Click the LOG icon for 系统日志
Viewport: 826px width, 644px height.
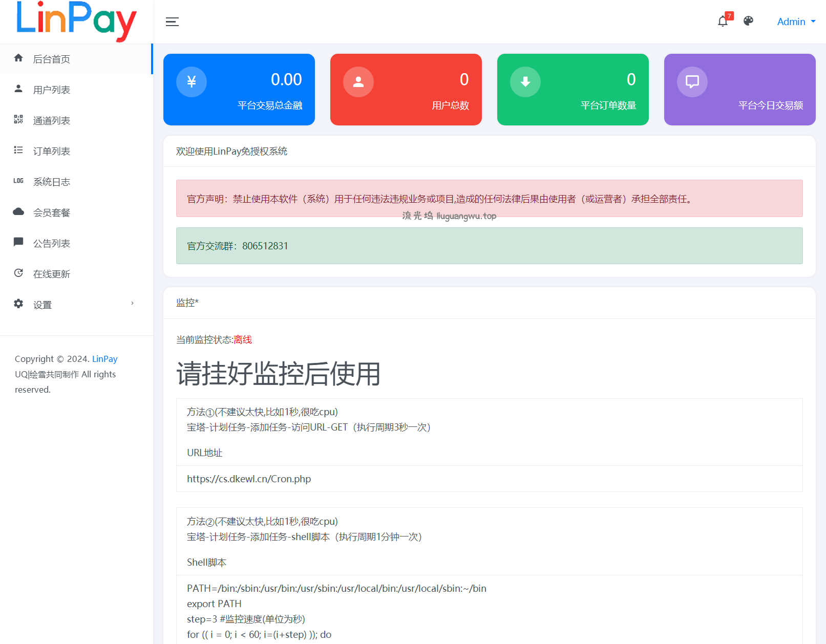[18, 181]
